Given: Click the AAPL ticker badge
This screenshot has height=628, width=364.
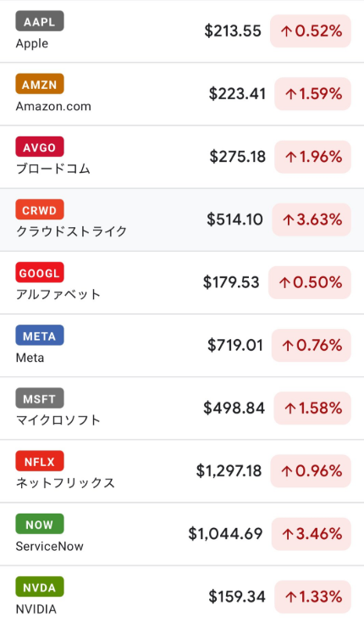Looking at the screenshot, I should pyautogui.click(x=40, y=21).
